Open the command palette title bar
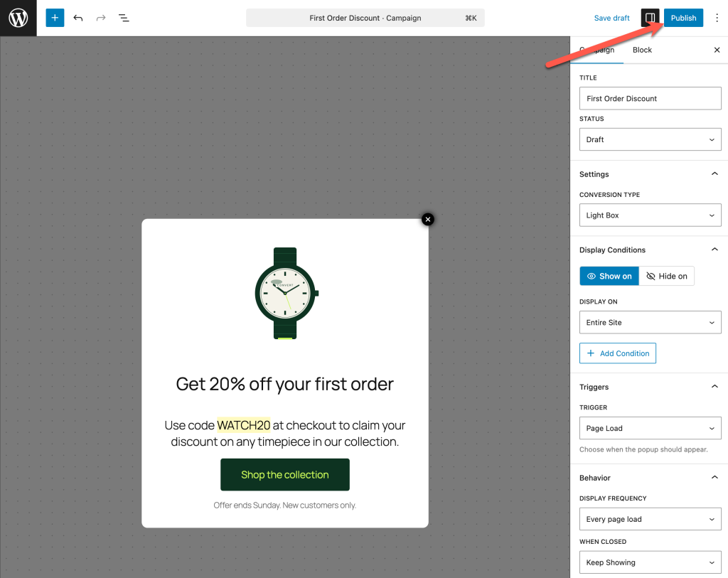This screenshot has height=578, width=728. click(365, 18)
